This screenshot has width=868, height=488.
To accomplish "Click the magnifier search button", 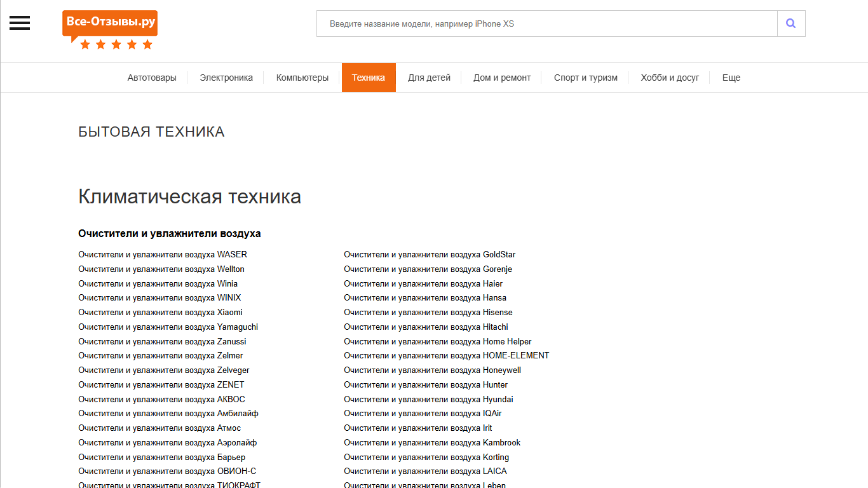I will [791, 24].
